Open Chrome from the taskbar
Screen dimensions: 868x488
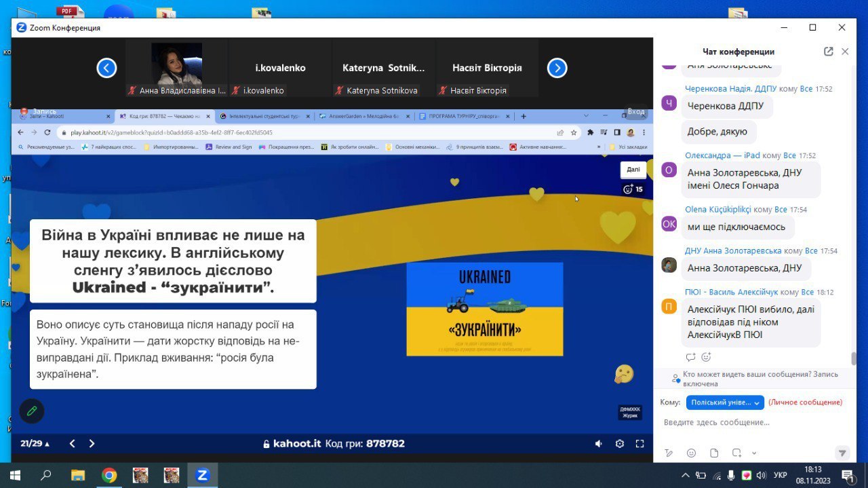[x=109, y=475]
